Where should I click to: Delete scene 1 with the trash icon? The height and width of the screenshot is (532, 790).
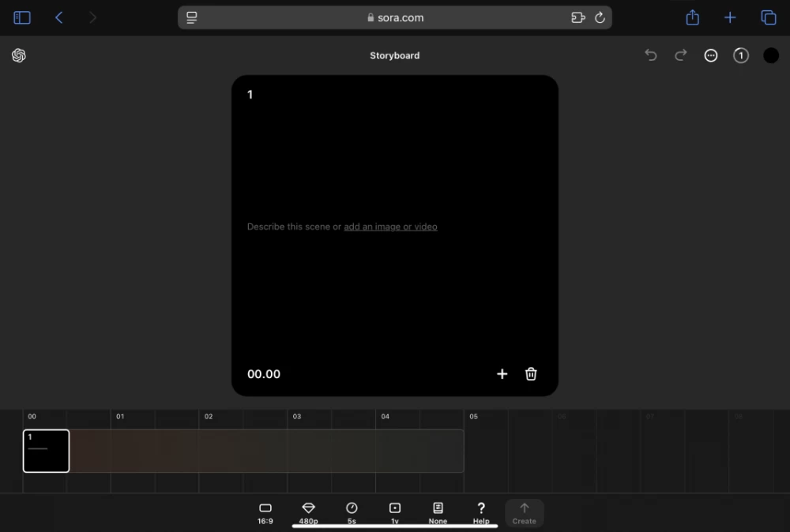click(x=530, y=374)
